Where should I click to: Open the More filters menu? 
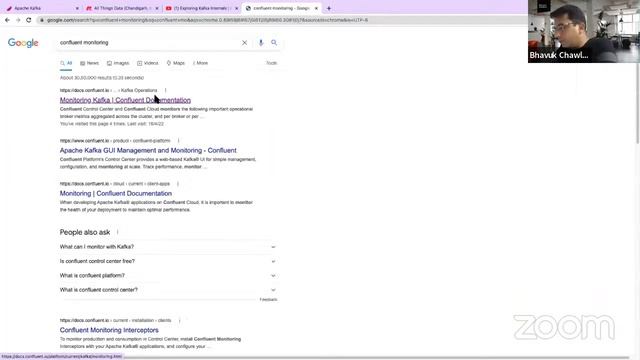point(200,63)
